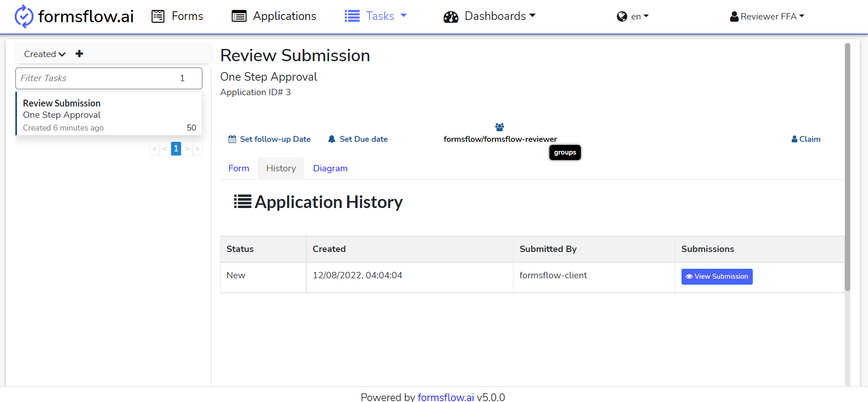
Task: Click the globe language icon
Action: point(622,17)
